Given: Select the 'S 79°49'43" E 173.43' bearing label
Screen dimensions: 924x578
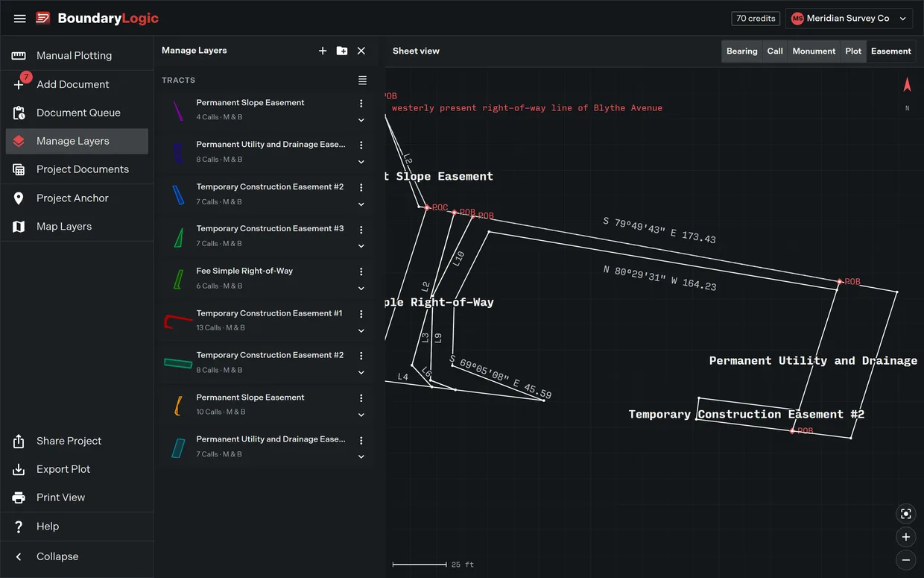Looking at the screenshot, I should pyautogui.click(x=659, y=230).
